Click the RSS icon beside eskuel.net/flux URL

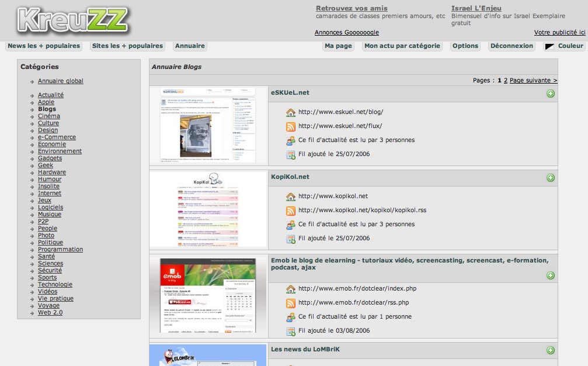click(291, 126)
